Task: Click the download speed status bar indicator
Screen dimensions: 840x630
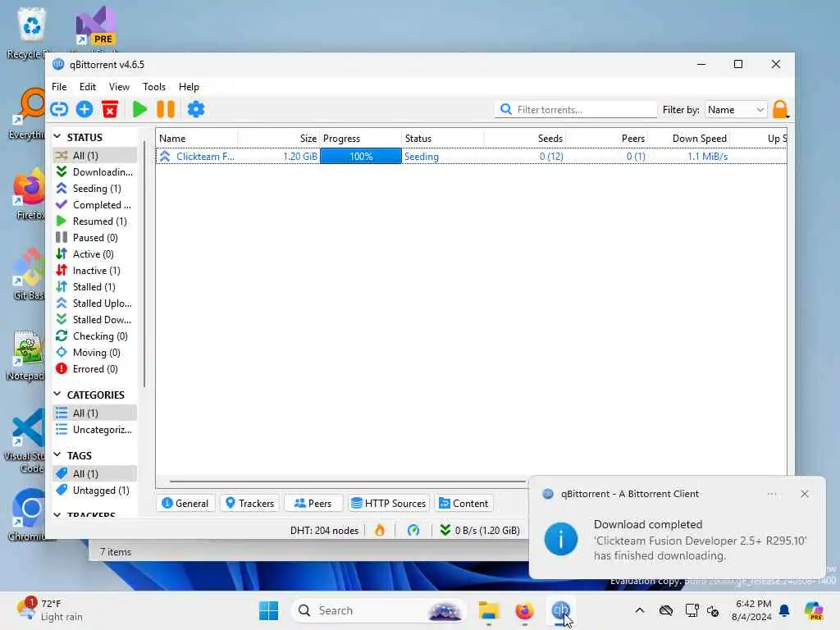Action: (x=480, y=531)
